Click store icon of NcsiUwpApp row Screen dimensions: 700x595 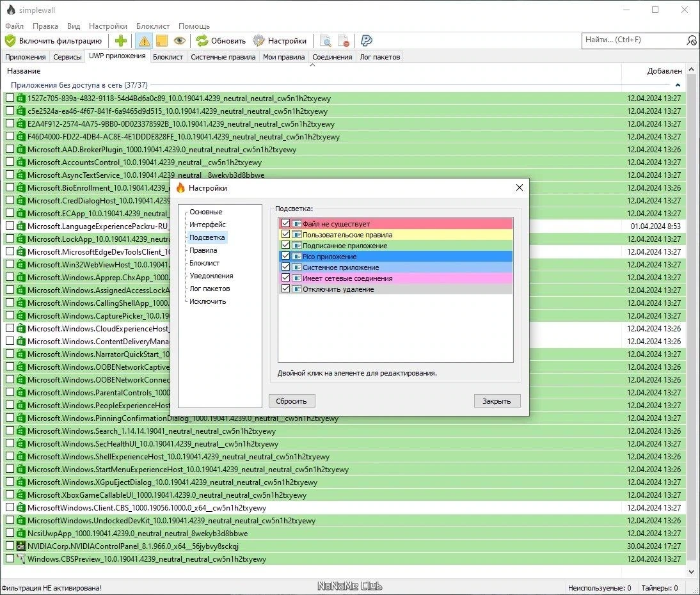[x=20, y=533]
